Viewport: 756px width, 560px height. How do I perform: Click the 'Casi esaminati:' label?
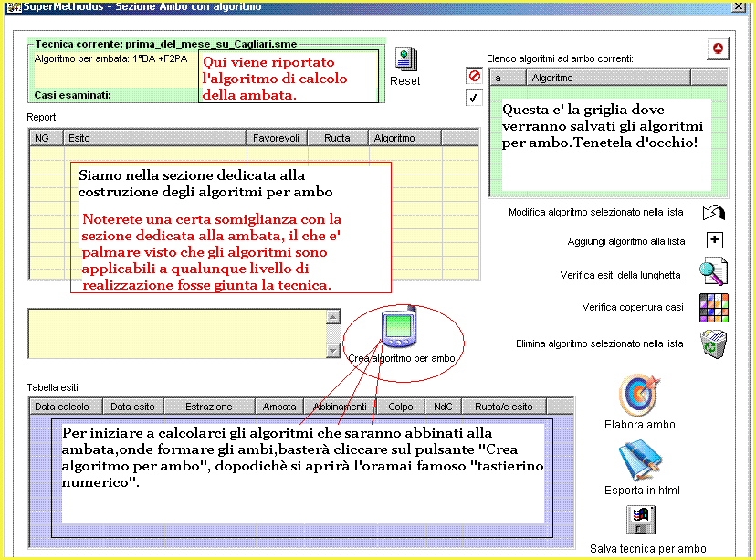point(72,95)
